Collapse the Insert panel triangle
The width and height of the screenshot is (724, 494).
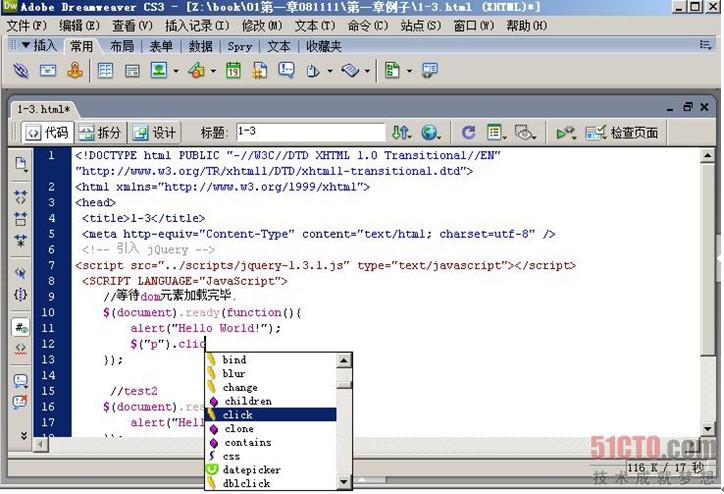(26, 45)
